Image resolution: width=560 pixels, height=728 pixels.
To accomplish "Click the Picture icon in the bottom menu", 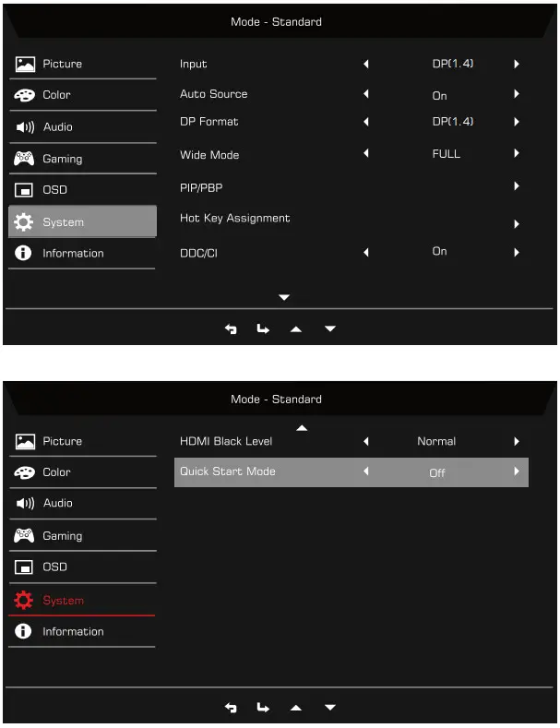I will (25, 442).
